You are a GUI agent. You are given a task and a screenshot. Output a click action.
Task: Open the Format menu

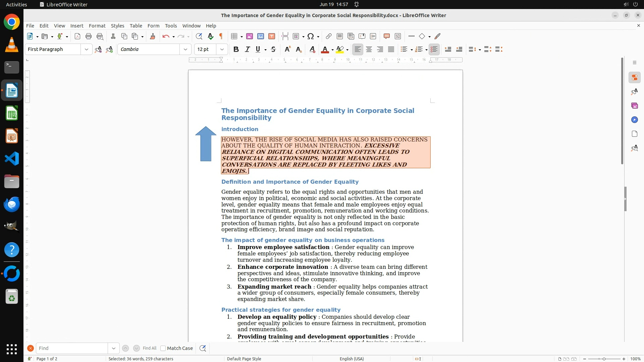[97, 26]
